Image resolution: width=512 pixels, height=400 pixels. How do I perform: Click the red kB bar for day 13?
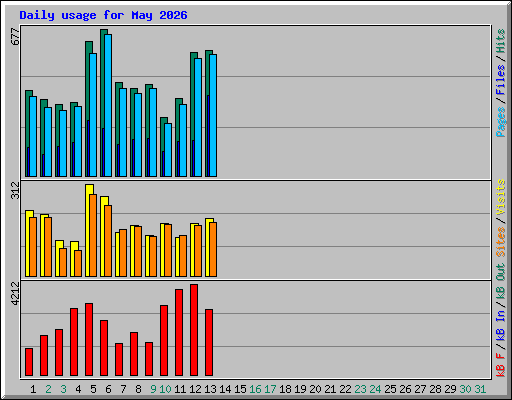pyautogui.click(x=209, y=343)
